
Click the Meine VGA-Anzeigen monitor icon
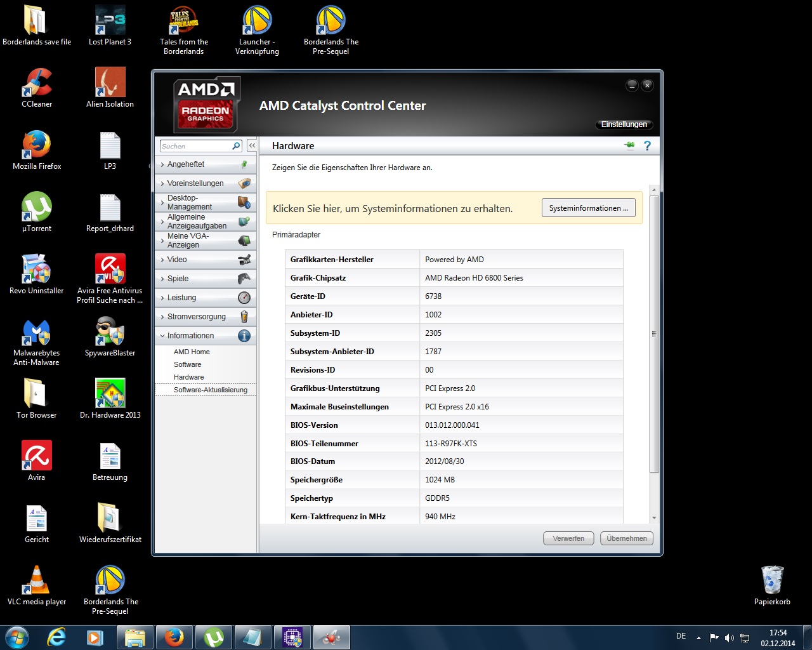coord(244,241)
